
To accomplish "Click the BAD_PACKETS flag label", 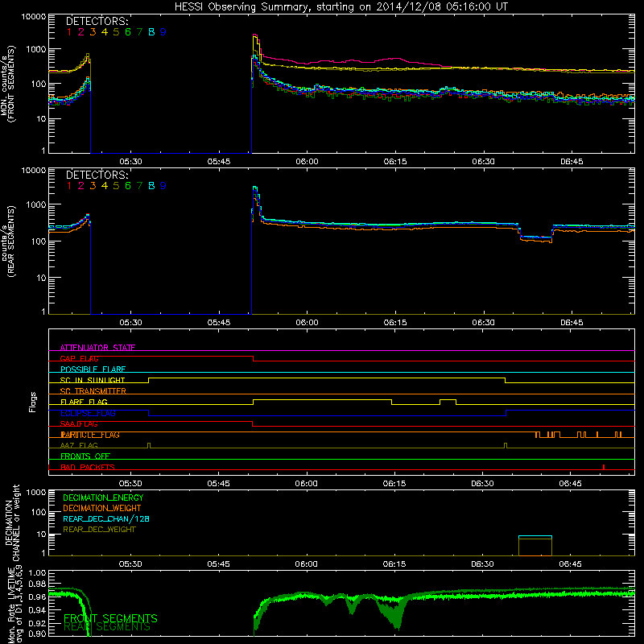I will (x=88, y=467).
